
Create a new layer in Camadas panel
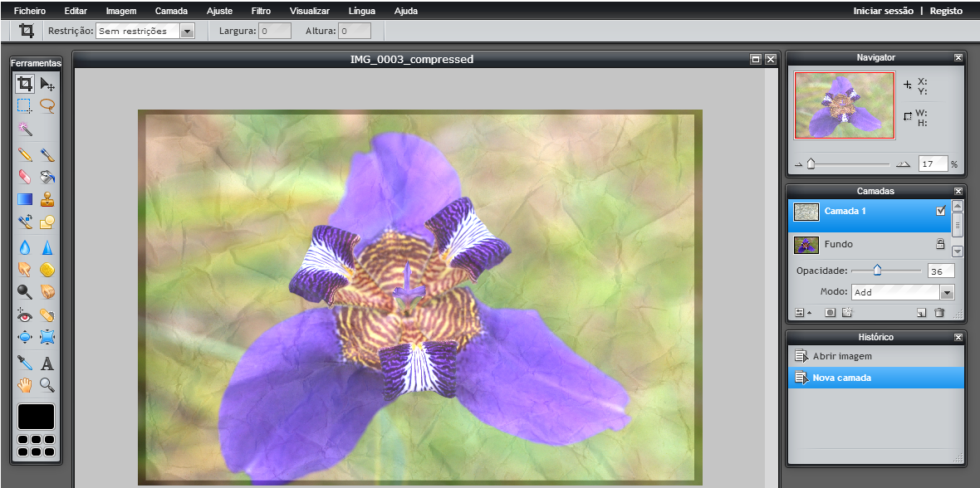pyautogui.click(x=921, y=312)
